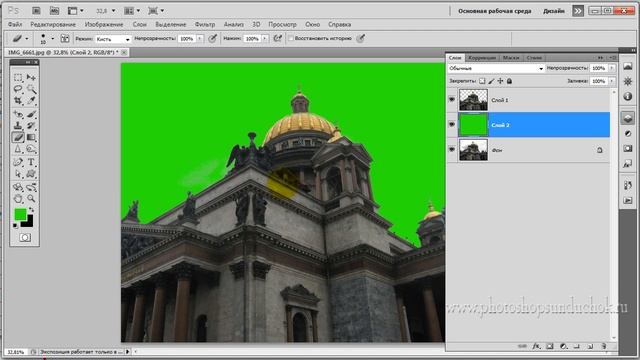This screenshot has width=640, height=360.
Task: Select the Spot Healing Brush tool
Action: [x=18, y=114]
